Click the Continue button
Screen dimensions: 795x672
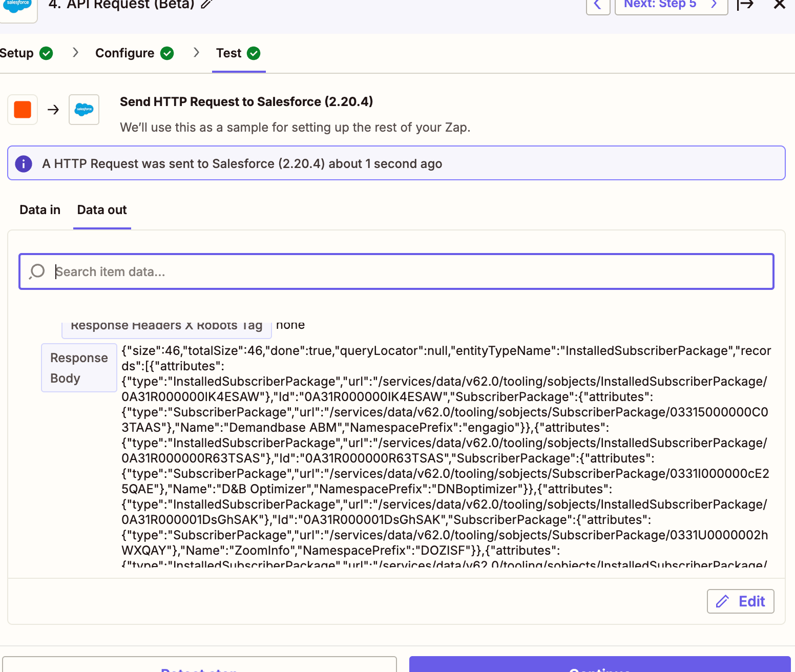[600, 665]
